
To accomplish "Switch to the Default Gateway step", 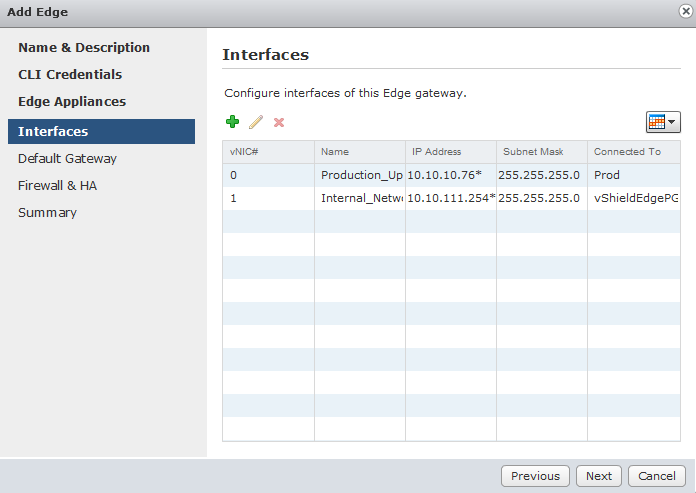I will 67,158.
